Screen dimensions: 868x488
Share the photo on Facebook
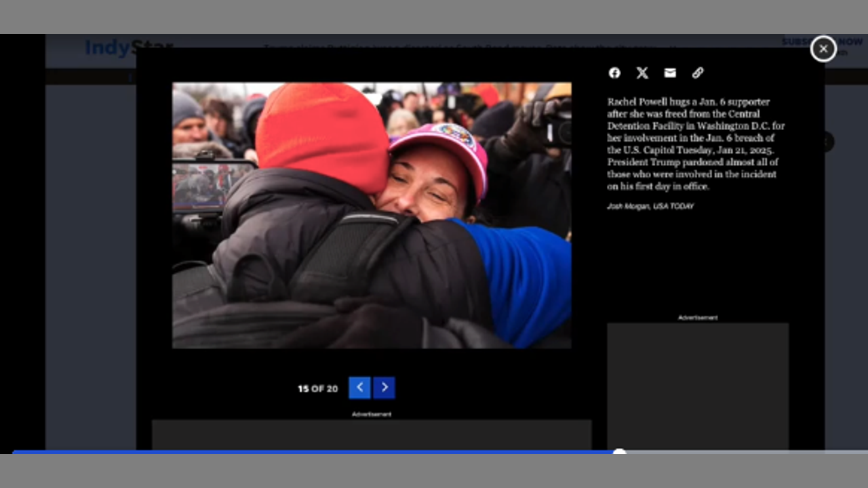point(614,73)
